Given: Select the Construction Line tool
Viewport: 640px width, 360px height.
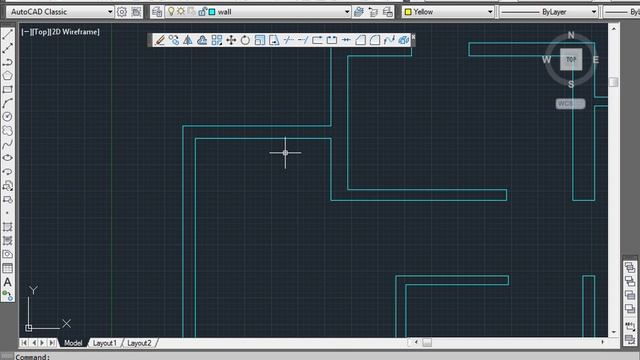Looking at the screenshot, I should [7, 48].
